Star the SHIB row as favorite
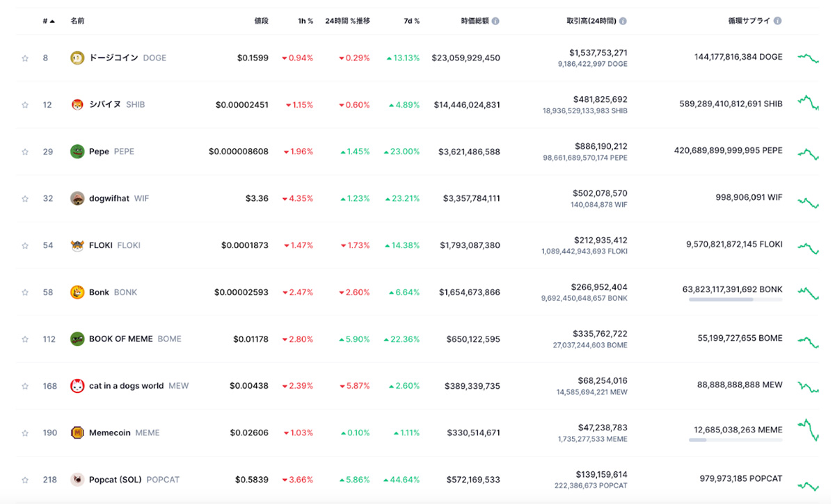This screenshot has height=504, width=835. click(25, 105)
